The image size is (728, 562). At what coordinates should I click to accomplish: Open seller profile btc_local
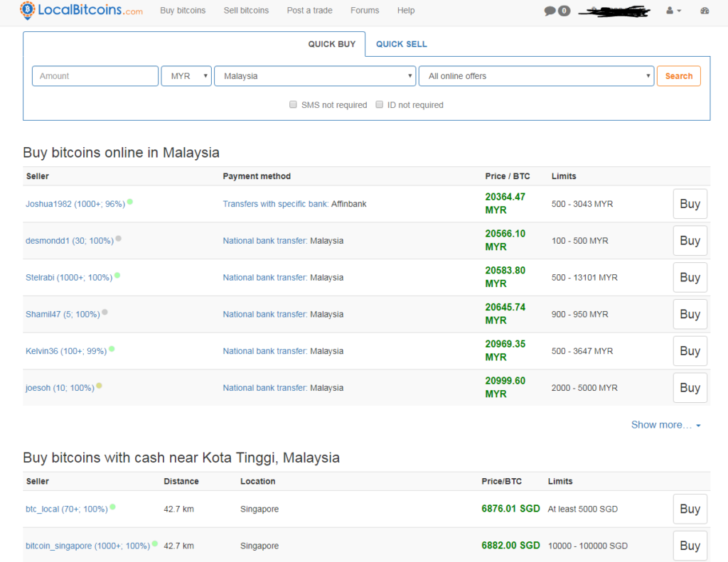point(67,509)
